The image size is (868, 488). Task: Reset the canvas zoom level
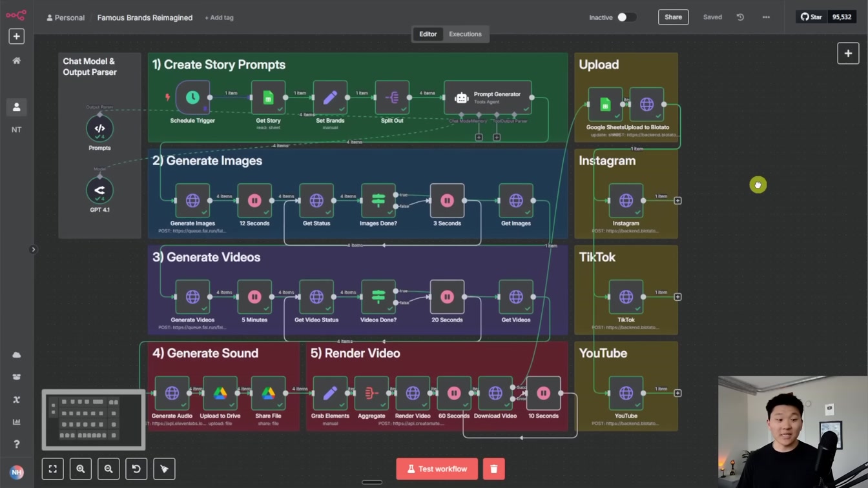[x=136, y=469]
